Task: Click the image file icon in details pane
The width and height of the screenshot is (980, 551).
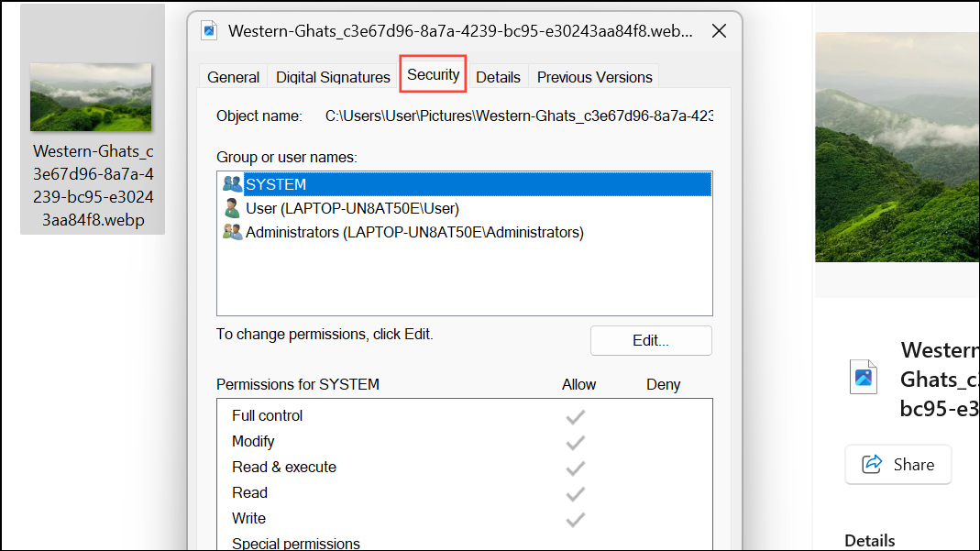Action: pos(864,378)
